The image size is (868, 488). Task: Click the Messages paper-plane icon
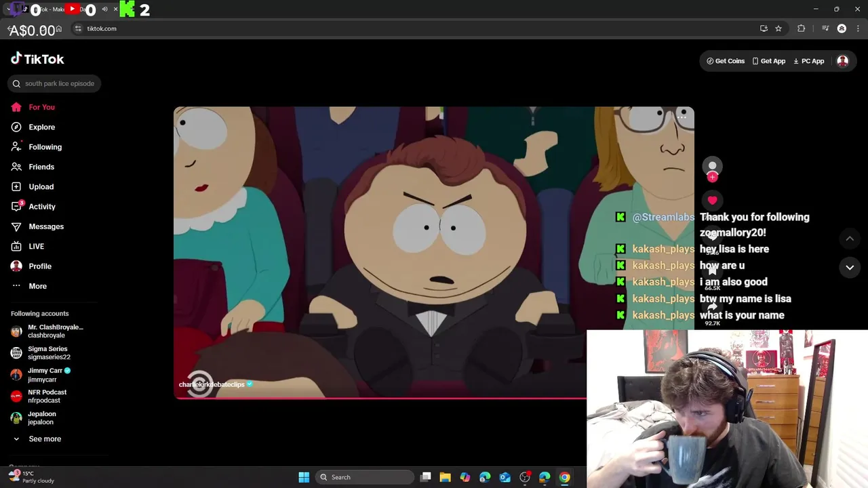[x=16, y=226]
